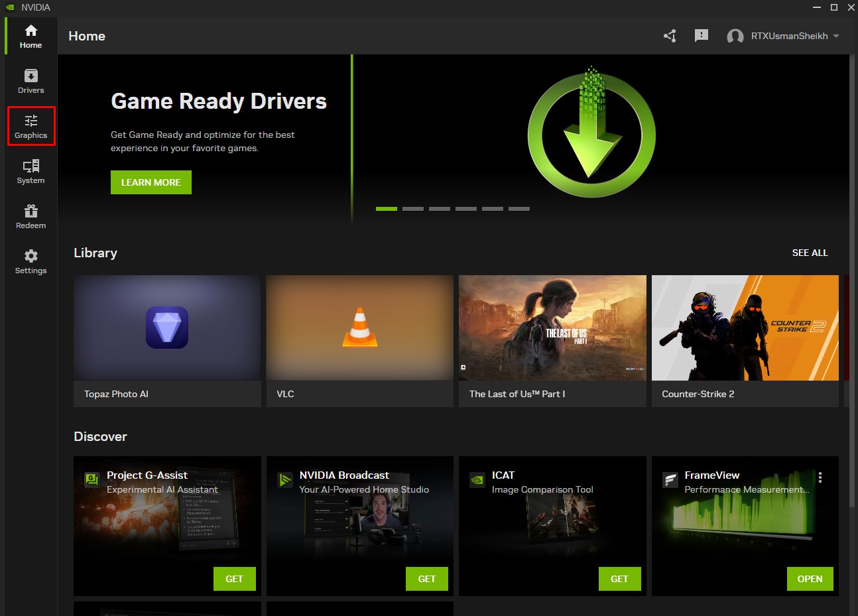Click OPEN for FrameView
Screen dimensions: 858x616
(x=810, y=579)
